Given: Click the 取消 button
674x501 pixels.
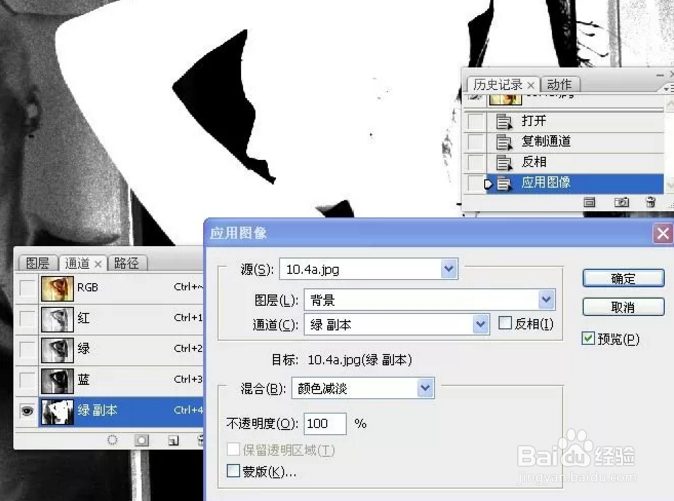Looking at the screenshot, I should point(623,307).
